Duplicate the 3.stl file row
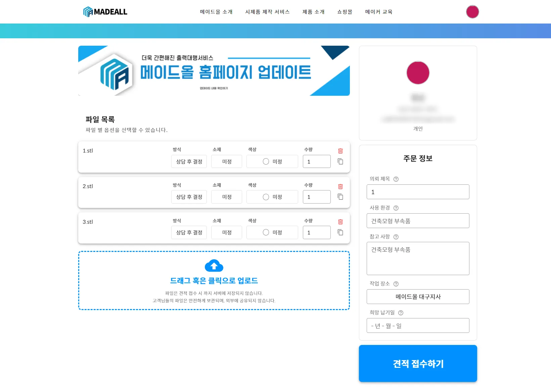 point(340,232)
